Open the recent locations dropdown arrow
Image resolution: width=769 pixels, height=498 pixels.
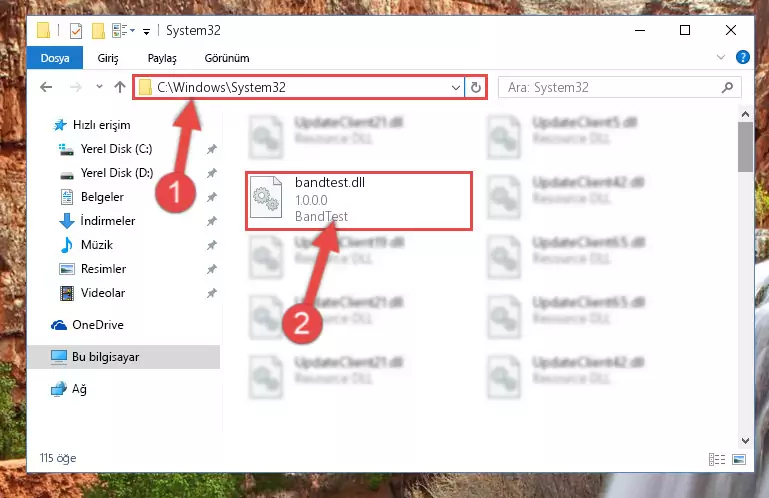pos(99,87)
